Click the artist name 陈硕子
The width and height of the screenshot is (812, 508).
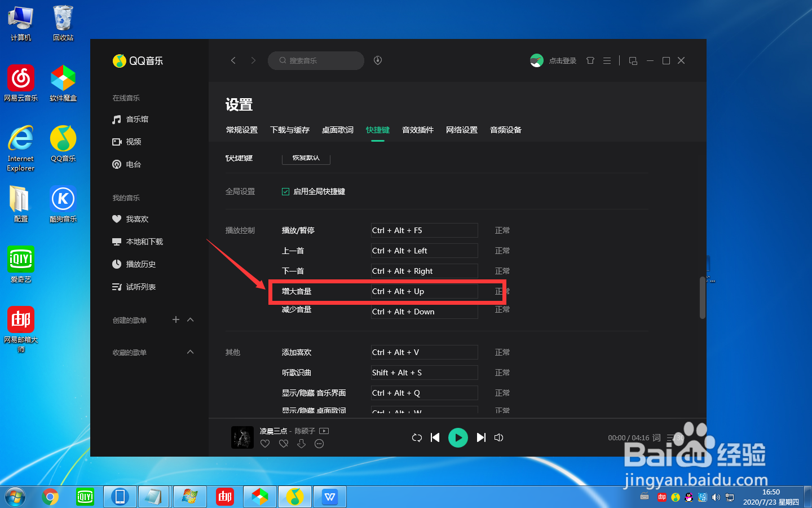pos(305,431)
